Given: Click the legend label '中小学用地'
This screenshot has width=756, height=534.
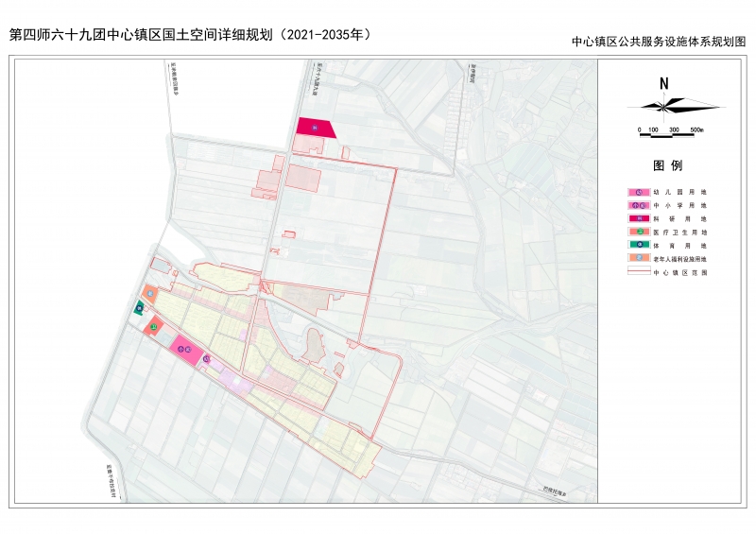Looking at the screenshot, I should point(679,205).
